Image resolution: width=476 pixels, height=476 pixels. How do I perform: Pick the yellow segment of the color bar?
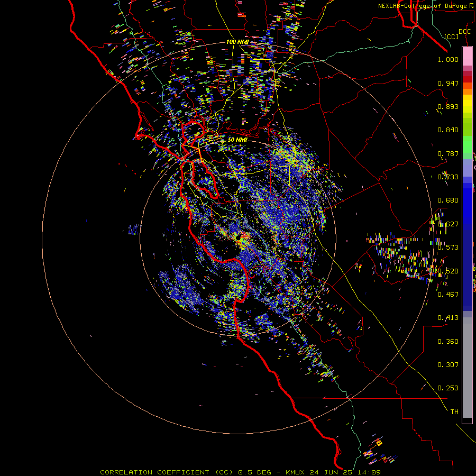point(467,104)
